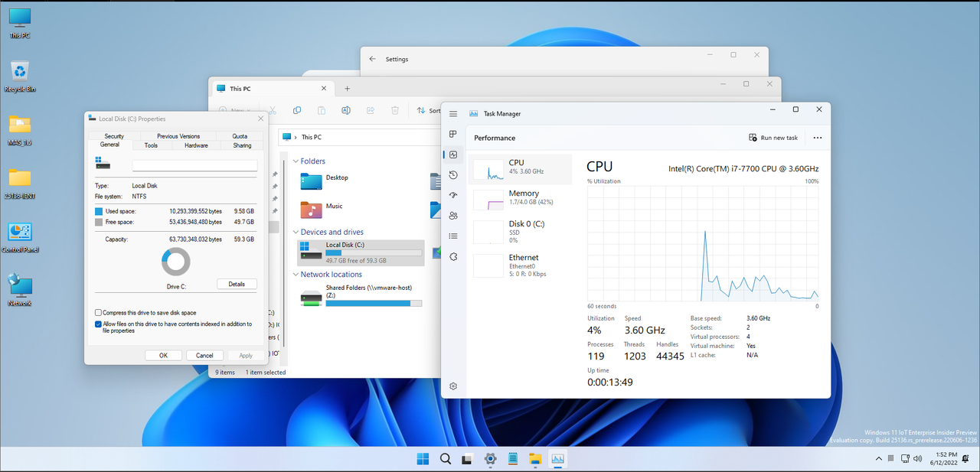The height and width of the screenshot is (472, 980).
Task: Click Task Manager icon on taskbar
Action: [557, 459]
